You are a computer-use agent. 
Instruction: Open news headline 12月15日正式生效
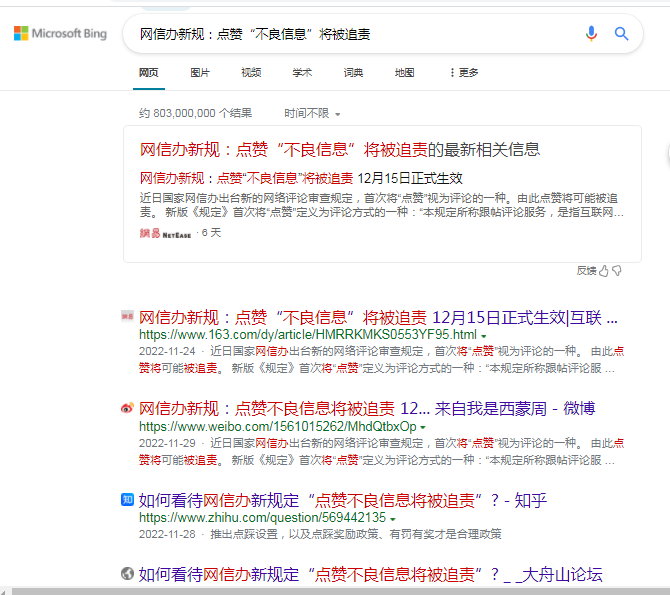(x=301, y=178)
